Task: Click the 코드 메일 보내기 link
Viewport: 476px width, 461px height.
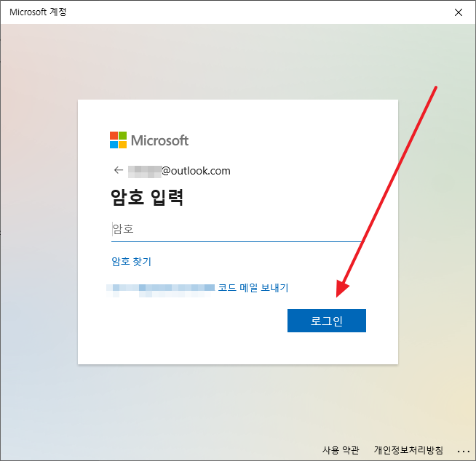Action: click(253, 287)
